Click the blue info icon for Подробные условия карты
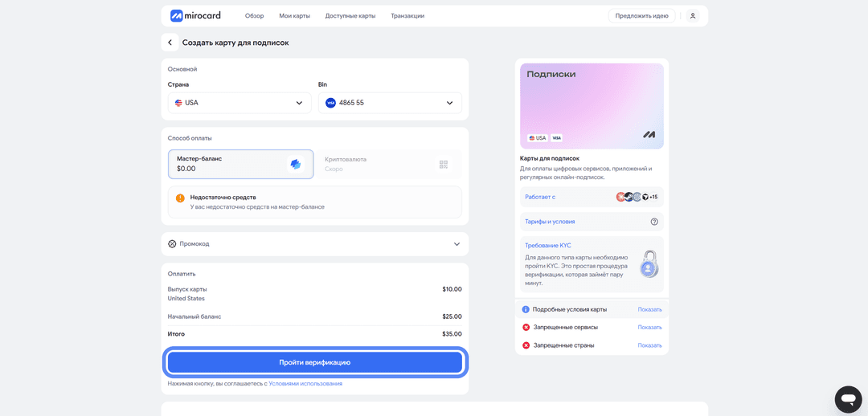The width and height of the screenshot is (868, 416). coord(526,309)
